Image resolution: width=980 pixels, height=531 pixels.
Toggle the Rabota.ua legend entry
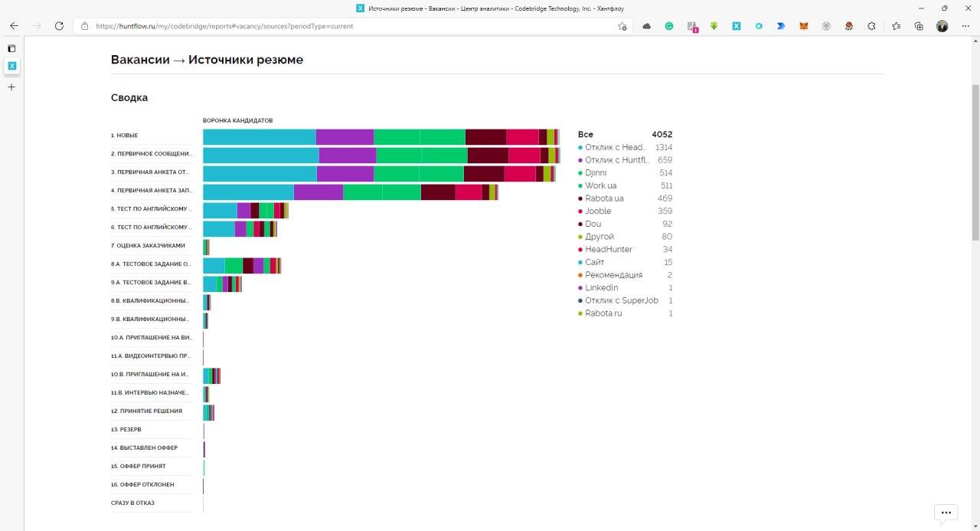(x=603, y=198)
